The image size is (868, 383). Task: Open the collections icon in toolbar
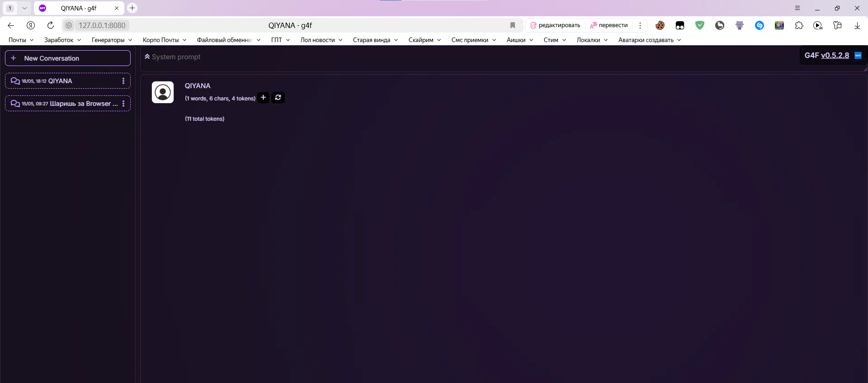point(837,25)
